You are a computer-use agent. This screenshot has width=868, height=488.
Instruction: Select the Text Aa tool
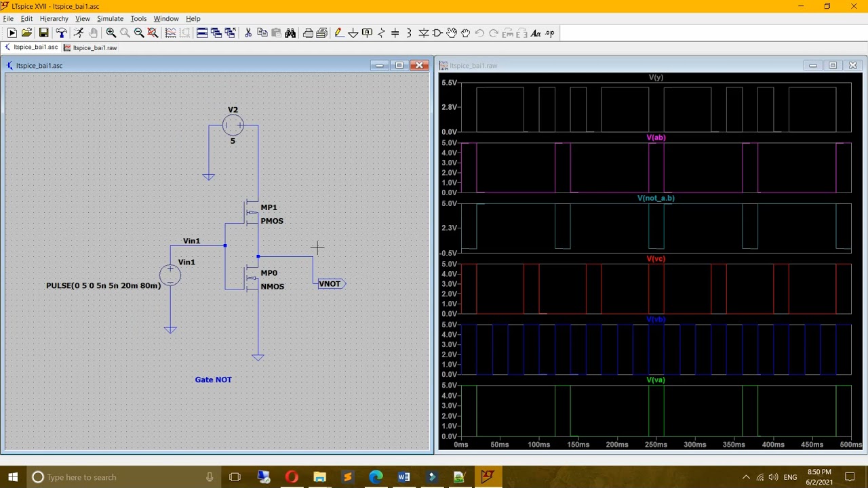pyautogui.click(x=536, y=33)
